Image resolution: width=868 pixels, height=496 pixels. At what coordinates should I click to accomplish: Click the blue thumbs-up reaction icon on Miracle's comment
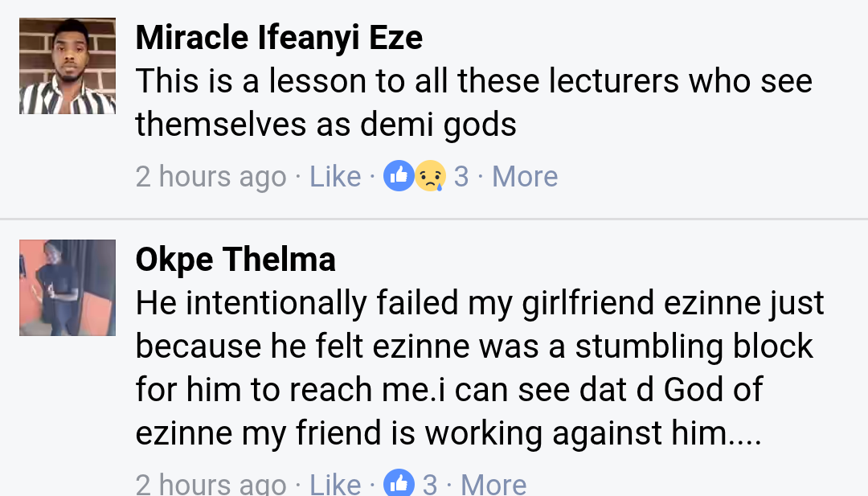coord(399,176)
